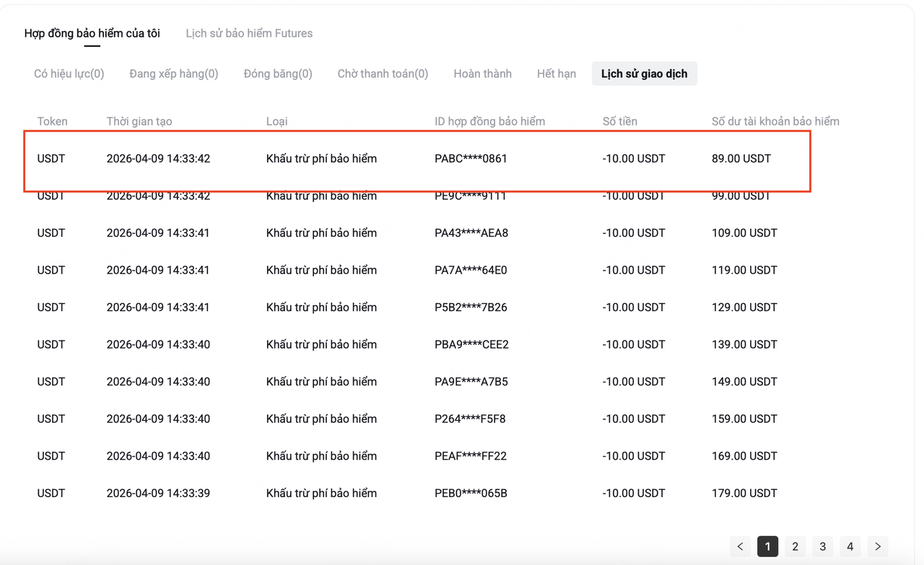This screenshot has height=565, width=924.
Task: Click timestamp 2026-04-09 14:33:39
Action: [x=158, y=493]
